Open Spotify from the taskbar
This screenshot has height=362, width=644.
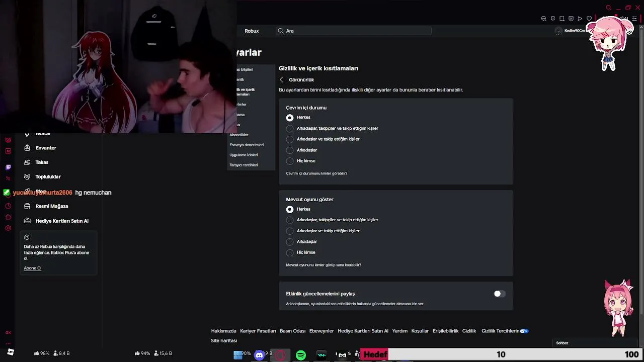click(301, 355)
